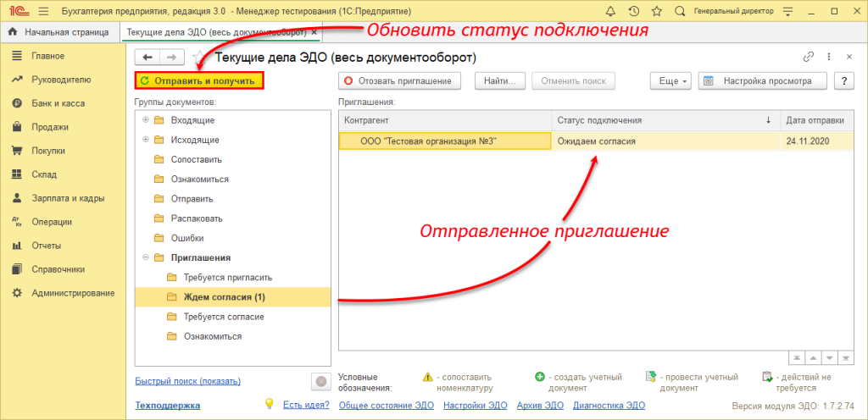
Task: Expand the Исходящие folder
Action: point(146,141)
